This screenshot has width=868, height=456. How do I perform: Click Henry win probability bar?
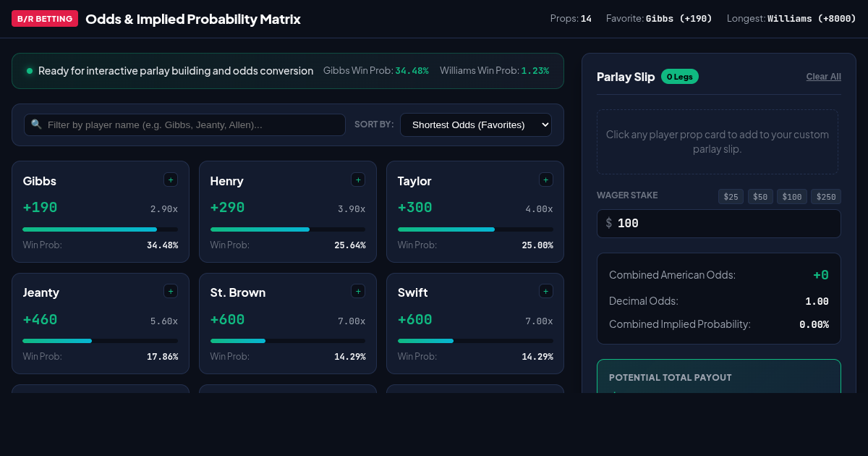288,229
